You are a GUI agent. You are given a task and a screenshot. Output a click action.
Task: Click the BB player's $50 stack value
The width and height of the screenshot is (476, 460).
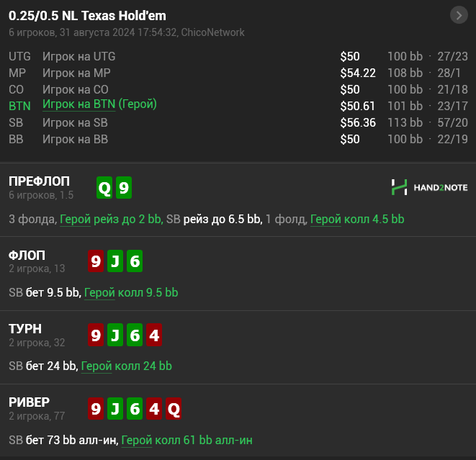(x=350, y=139)
